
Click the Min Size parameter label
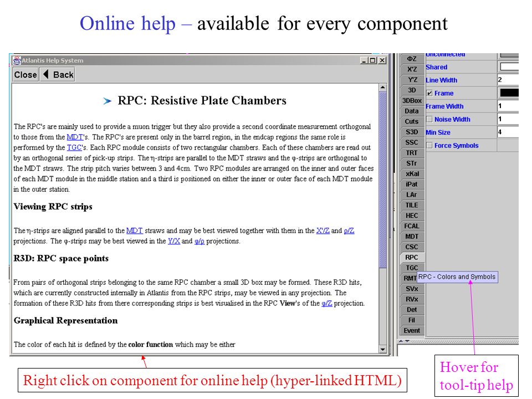(438, 132)
